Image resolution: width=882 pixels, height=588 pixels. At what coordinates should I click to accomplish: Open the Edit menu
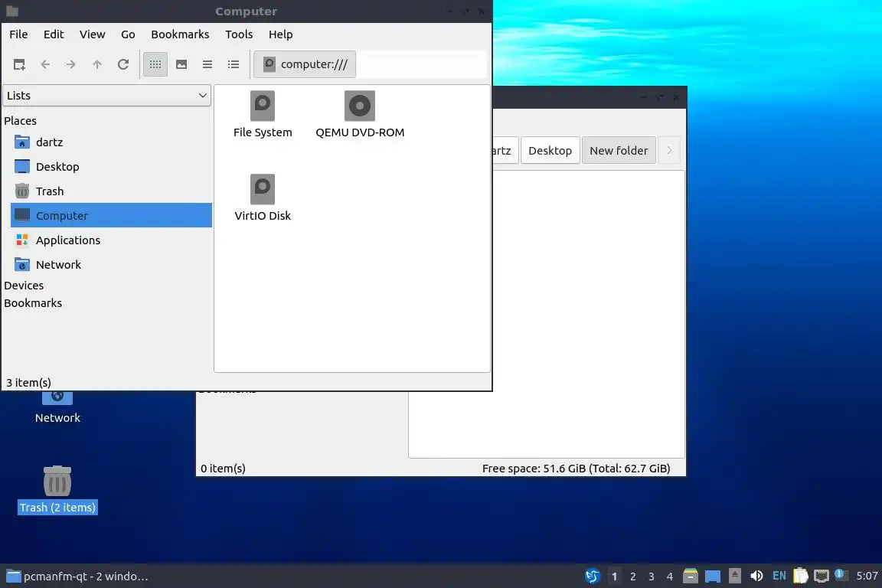54,34
